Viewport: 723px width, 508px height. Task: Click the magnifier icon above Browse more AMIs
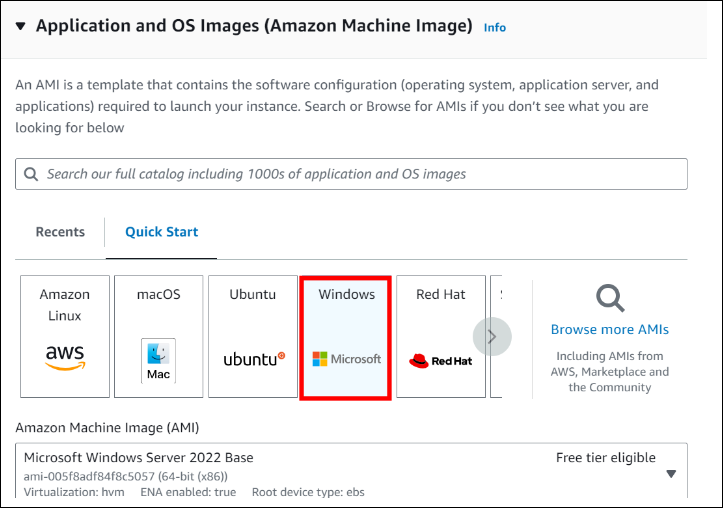click(x=609, y=298)
